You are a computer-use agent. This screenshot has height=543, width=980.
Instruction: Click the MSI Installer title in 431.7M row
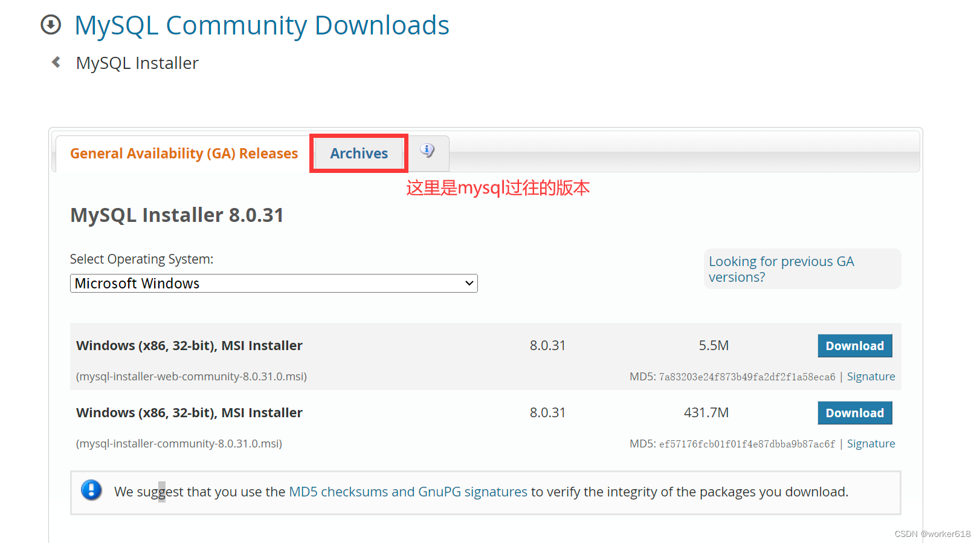[189, 413]
